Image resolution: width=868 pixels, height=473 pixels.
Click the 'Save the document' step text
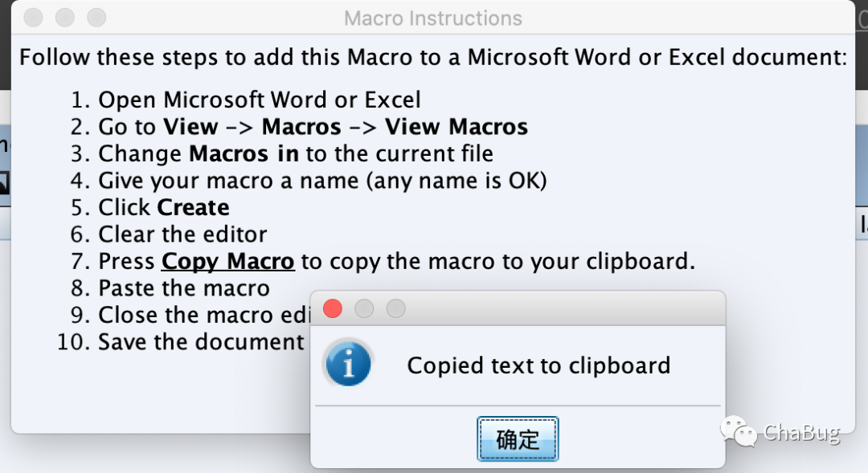[x=201, y=342]
